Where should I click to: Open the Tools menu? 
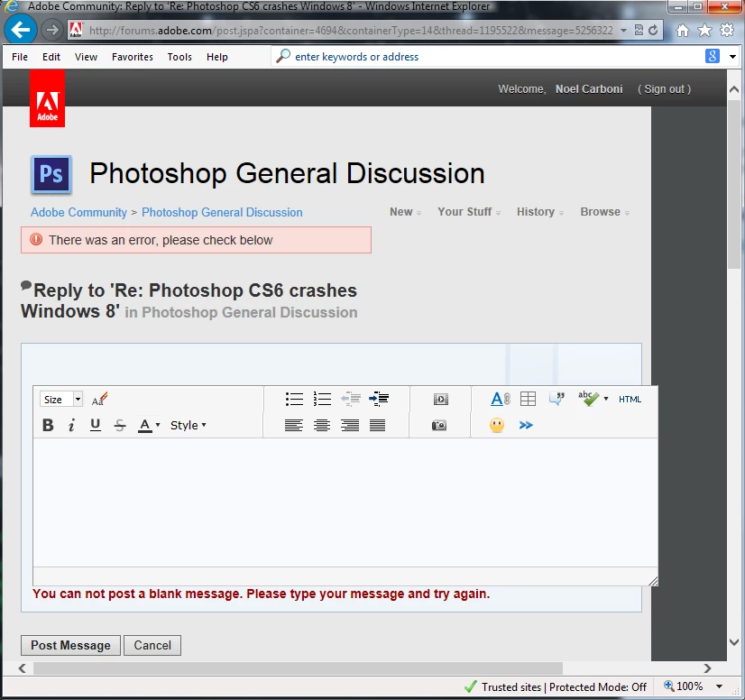tap(179, 57)
